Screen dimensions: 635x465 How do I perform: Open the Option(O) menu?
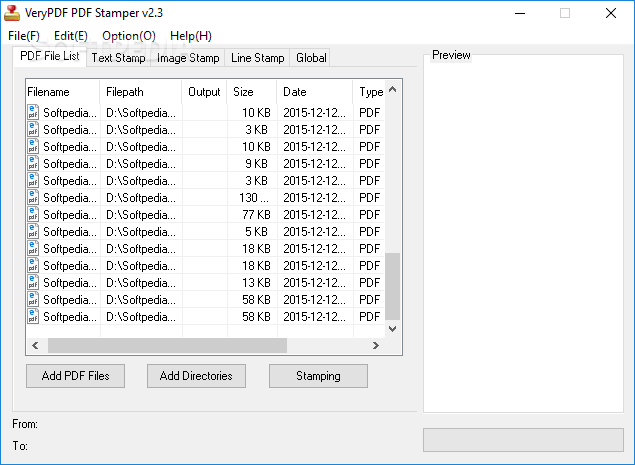pyautogui.click(x=129, y=36)
